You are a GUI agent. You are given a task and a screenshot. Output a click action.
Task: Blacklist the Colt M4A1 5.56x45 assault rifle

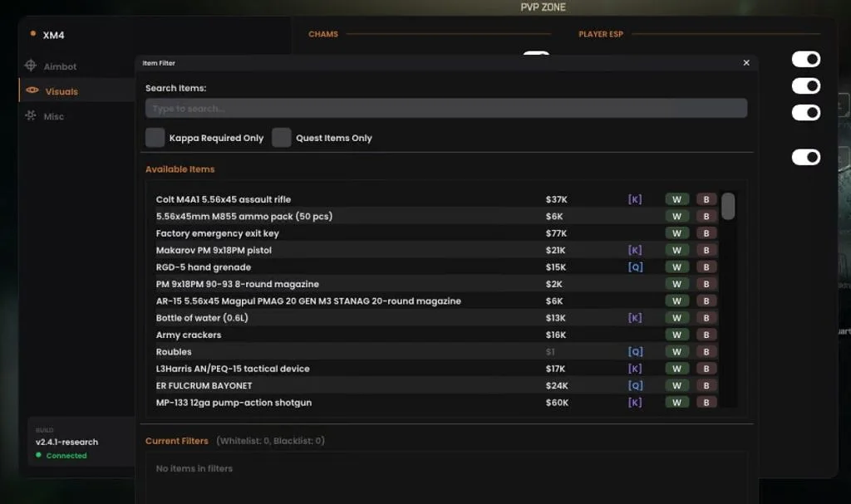[x=706, y=199]
